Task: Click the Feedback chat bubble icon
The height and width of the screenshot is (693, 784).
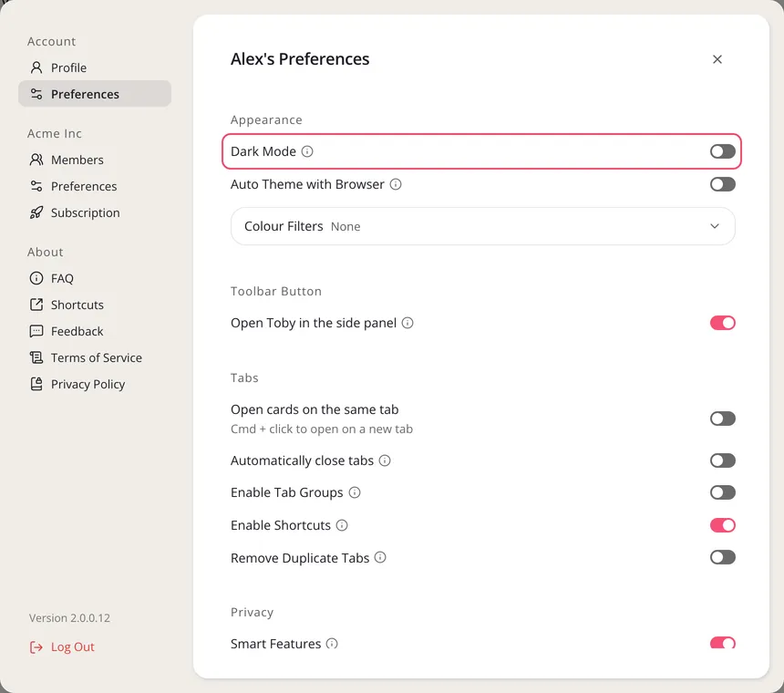Action: (x=36, y=331)
